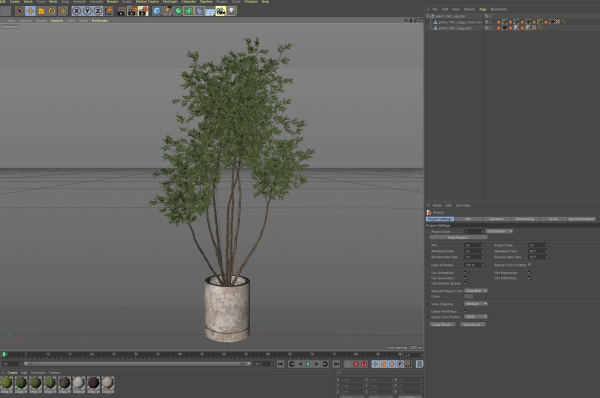Toggle X axis lock

tap(77, 11)
